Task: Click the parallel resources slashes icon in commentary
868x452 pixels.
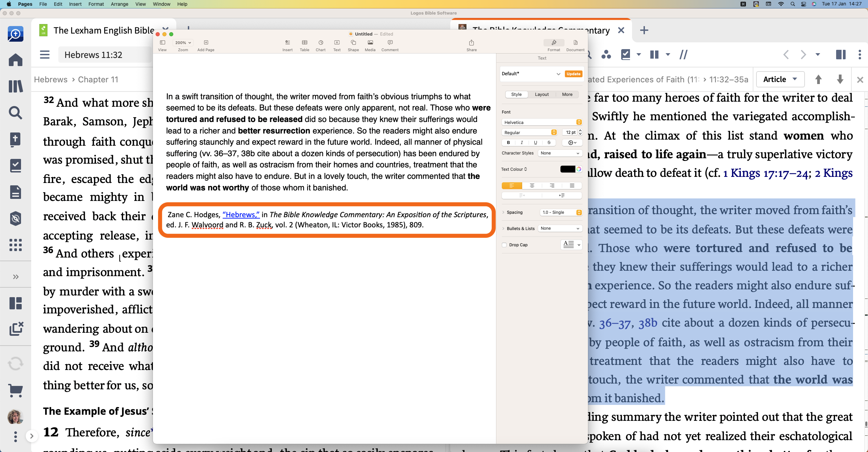Action: pyautogui.click(x=684, y=55)
